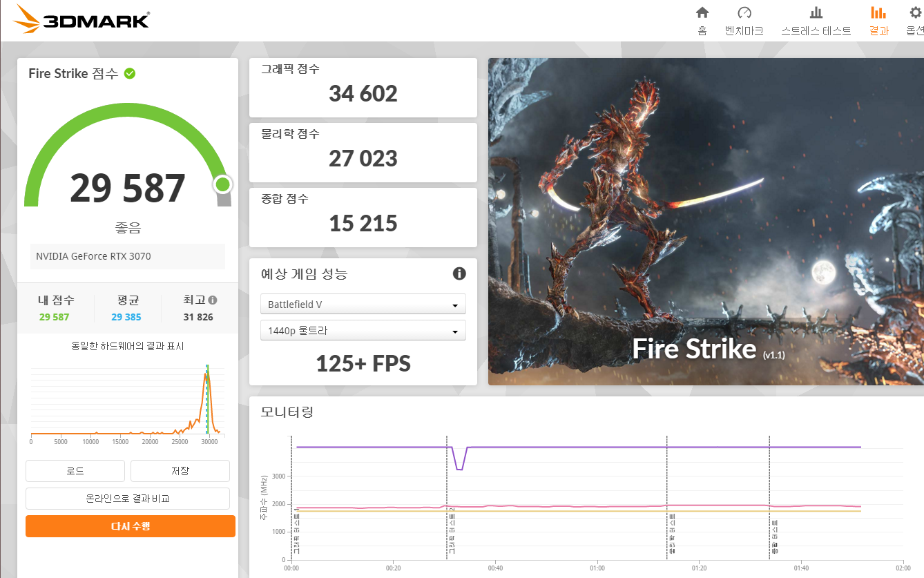Click the 로드 button
This screenshot has height=578, width=924.
(x=75, y=471)
